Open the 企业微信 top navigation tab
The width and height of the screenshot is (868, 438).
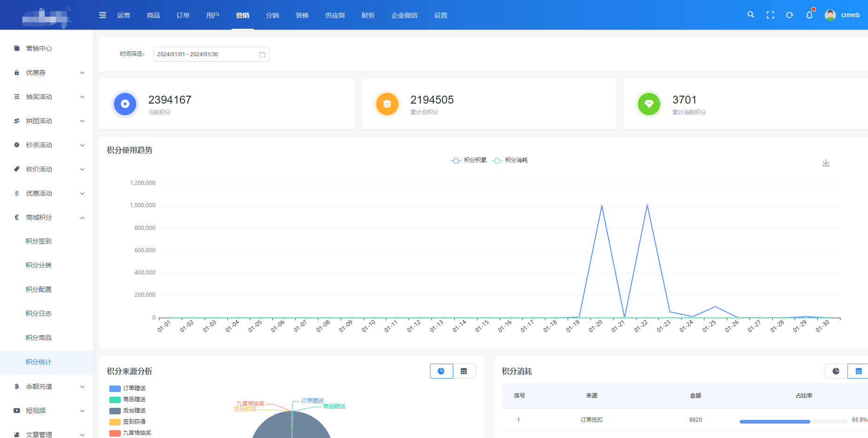pyautogui.click(x=404, y=15)
